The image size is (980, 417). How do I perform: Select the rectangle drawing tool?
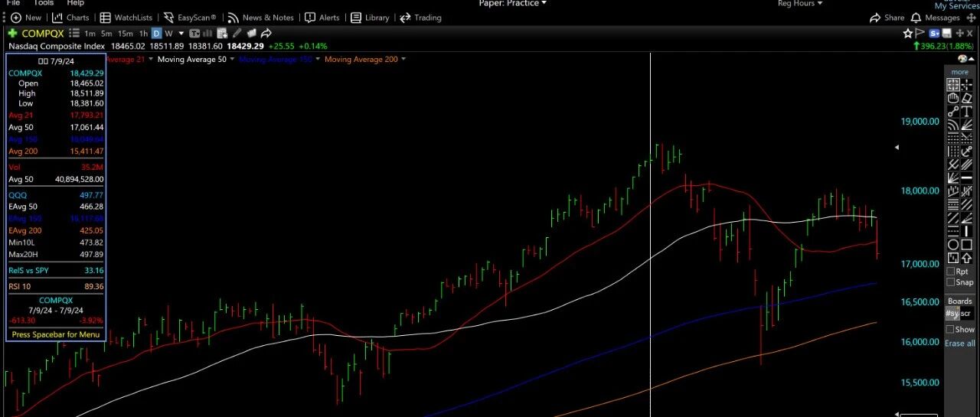[x=967, y=244]
